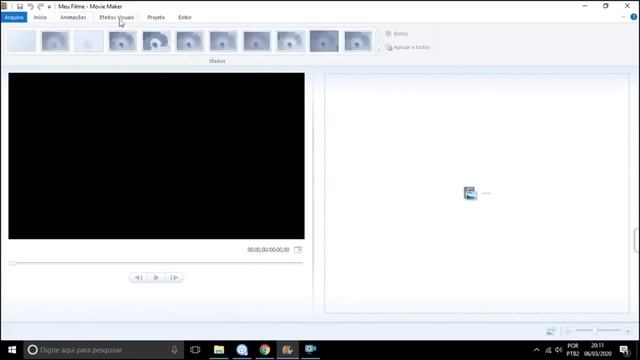Apply the fifth white swirl effect thumbnail
The image size is (640, 360).
tap(156, 41)
